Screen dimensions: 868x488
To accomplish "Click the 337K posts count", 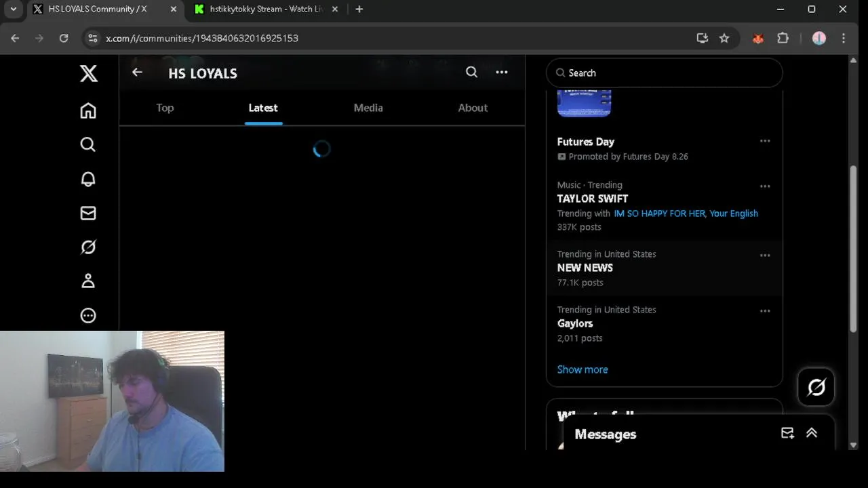I will pyautogui.click(x=579, y=227).
